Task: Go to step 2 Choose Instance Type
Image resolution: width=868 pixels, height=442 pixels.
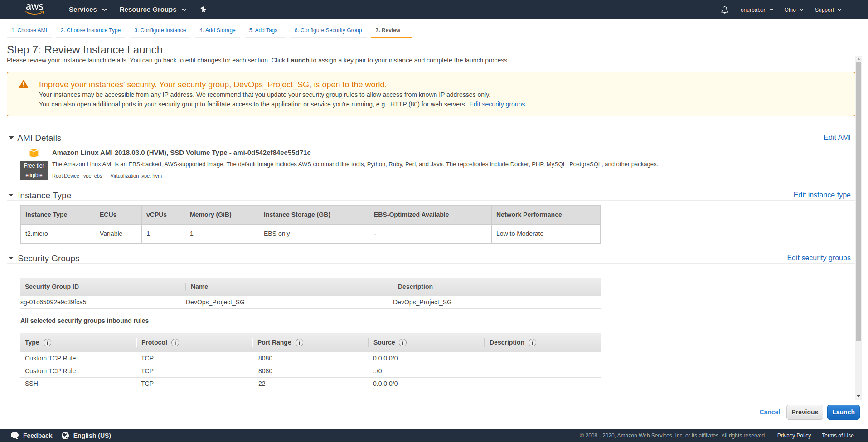Action: 91,30
